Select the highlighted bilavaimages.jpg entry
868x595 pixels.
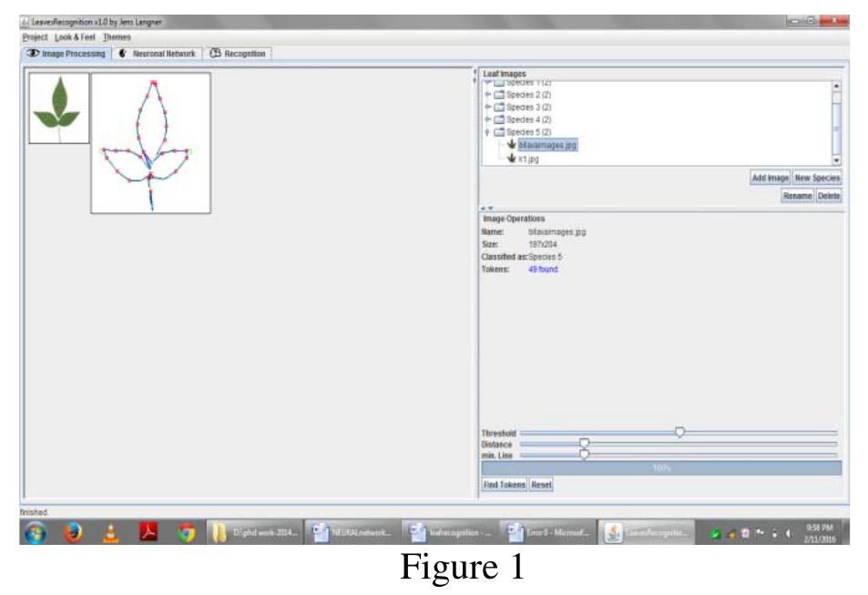point(547,145)
